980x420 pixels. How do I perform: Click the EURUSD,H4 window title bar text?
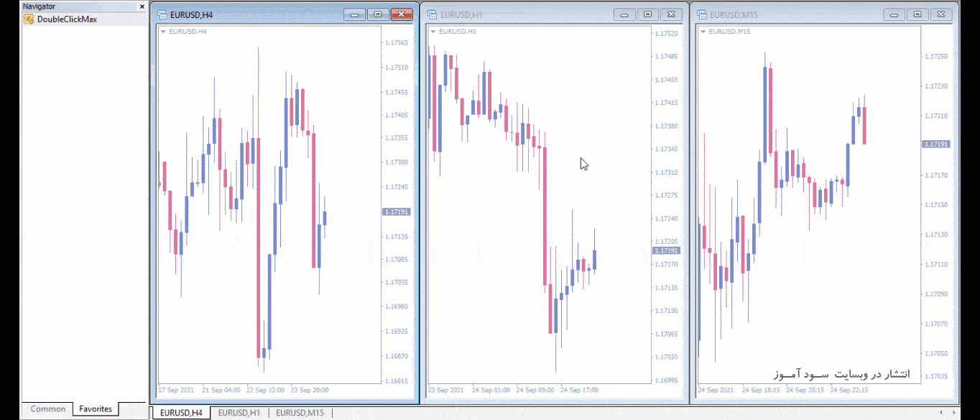[x=191, y=14]
